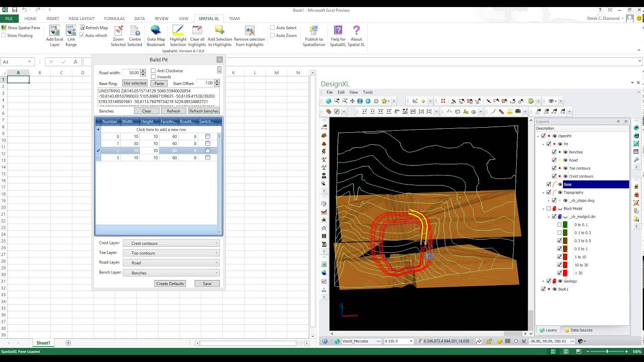Click the Excel zoom slider
644x362 pixels.
click(607, 351)
